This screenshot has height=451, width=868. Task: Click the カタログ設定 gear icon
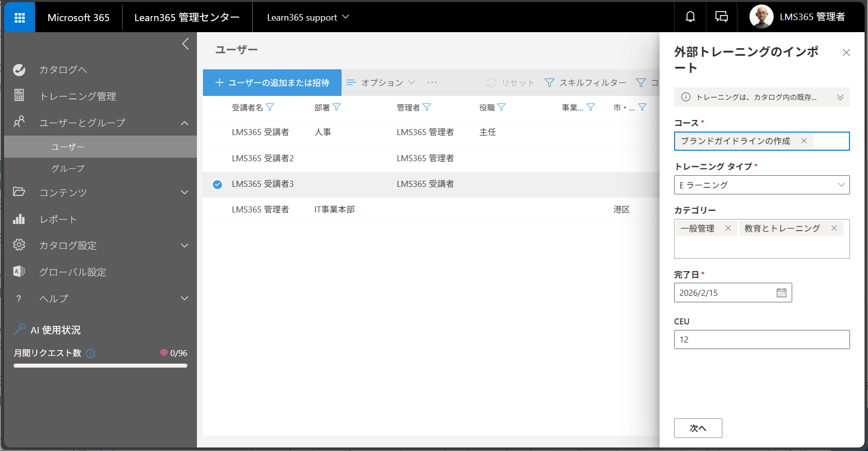click(x=19, y=245)
